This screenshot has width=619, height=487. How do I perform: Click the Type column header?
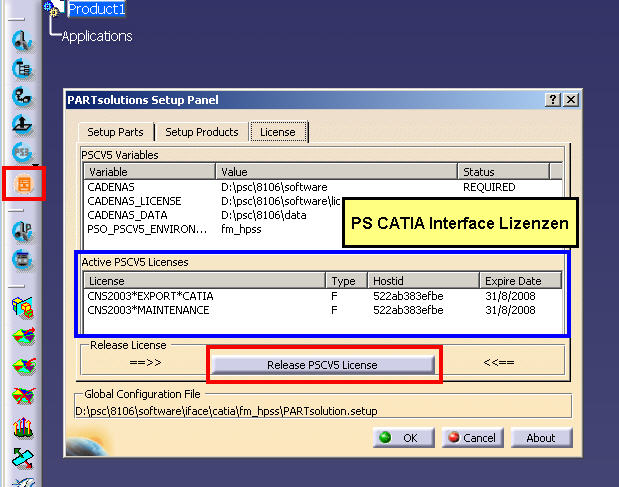pyautogui.click(x=347, y=281)
